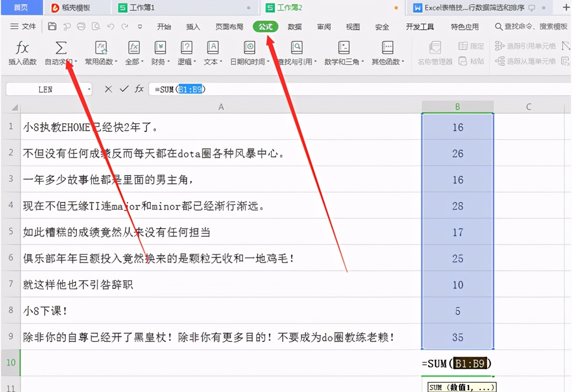Switch to the 开发工具 ribbon tab
The image size is (572, 392).
pos(420,27)
